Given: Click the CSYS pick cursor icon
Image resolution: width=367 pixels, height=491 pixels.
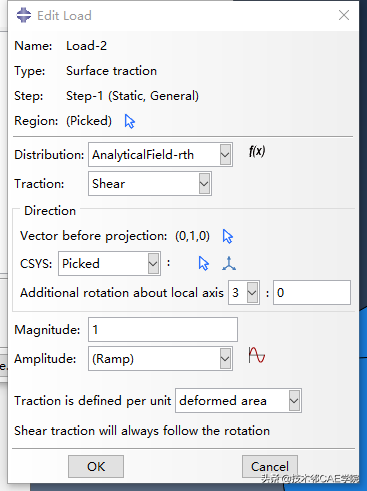Looking at the screenshot, I should pos(203,263).
